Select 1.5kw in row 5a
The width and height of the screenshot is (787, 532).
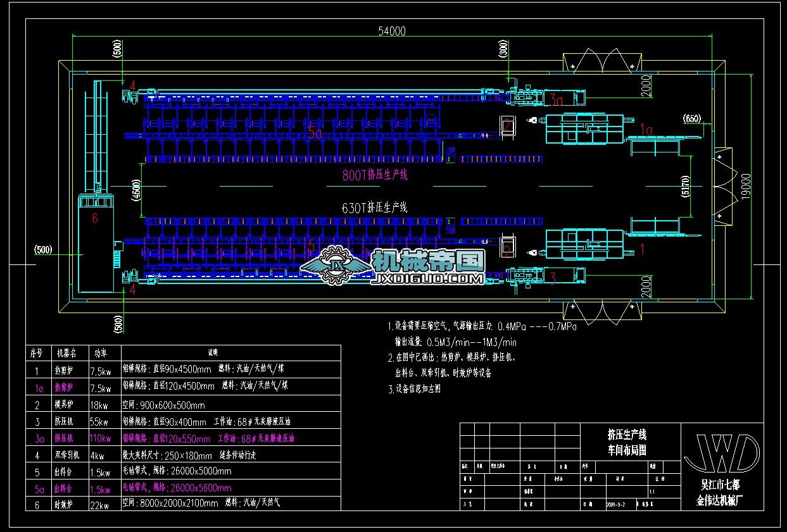(101, 488)
